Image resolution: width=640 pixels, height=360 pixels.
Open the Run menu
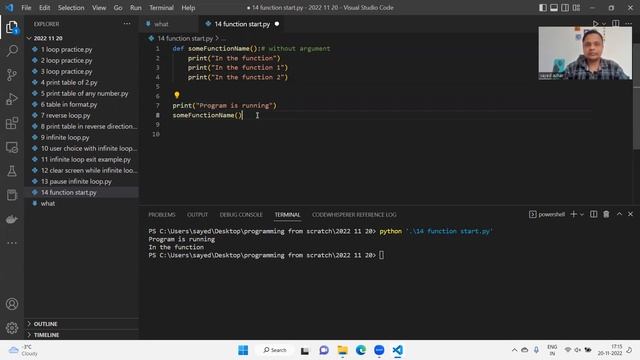(136, 8)
